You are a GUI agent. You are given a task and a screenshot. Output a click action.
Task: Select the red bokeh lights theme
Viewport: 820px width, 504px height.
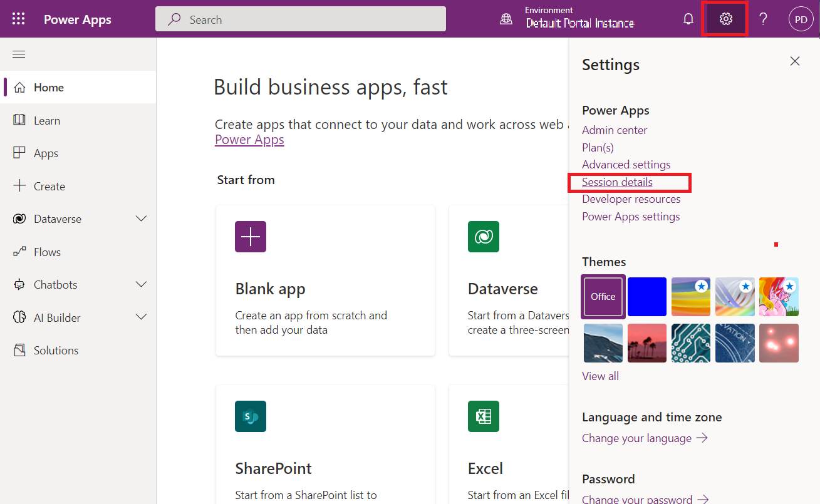point(779,343)
